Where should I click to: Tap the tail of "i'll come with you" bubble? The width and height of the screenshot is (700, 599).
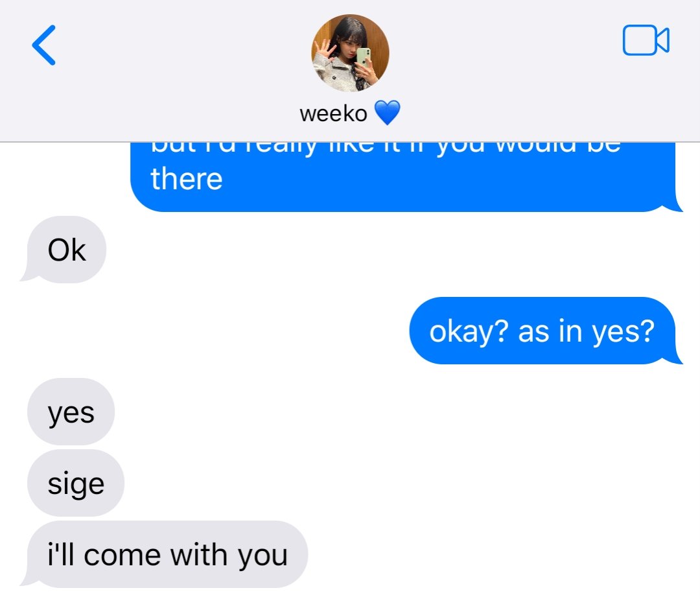coord(28,581)
